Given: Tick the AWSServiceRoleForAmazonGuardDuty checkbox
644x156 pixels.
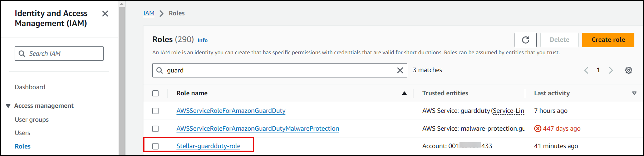Looking at the screenshot, I should [156, 111].
